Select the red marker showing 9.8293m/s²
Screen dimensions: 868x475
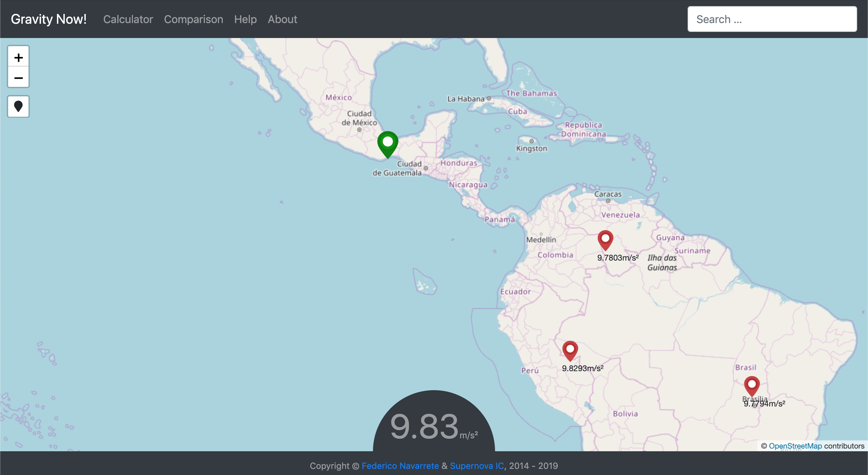[570, 350]
